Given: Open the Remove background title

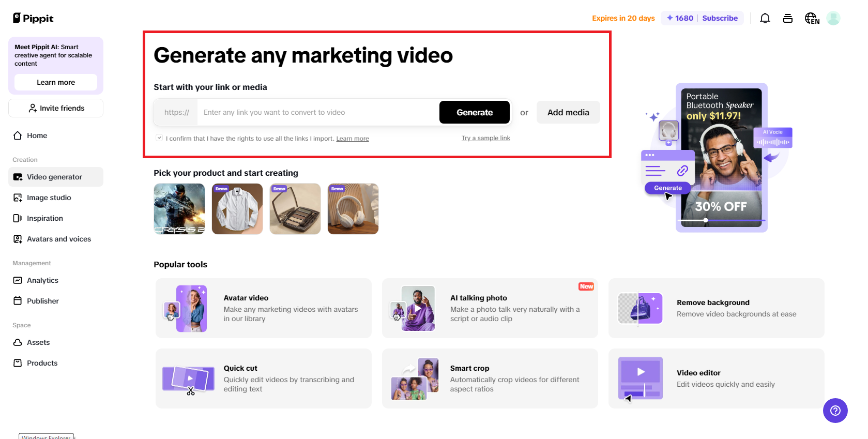Looking at the screenshot, I should point(713,302).
